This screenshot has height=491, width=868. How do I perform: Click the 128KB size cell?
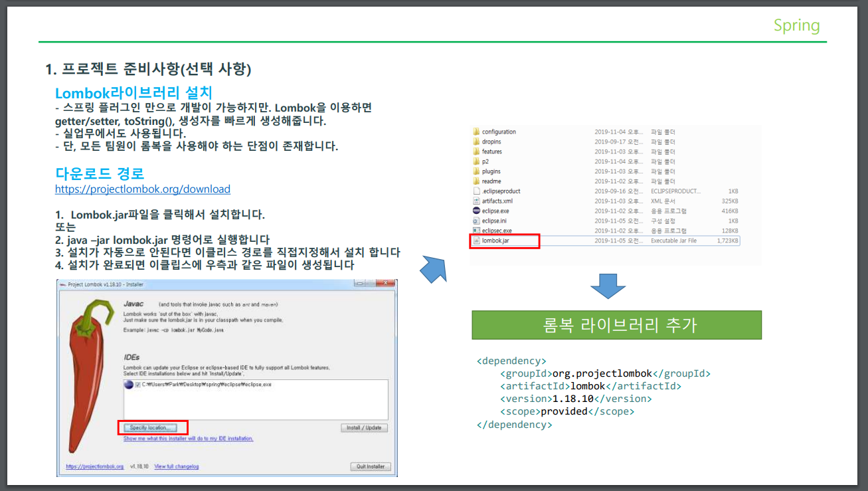coord(730,231)
